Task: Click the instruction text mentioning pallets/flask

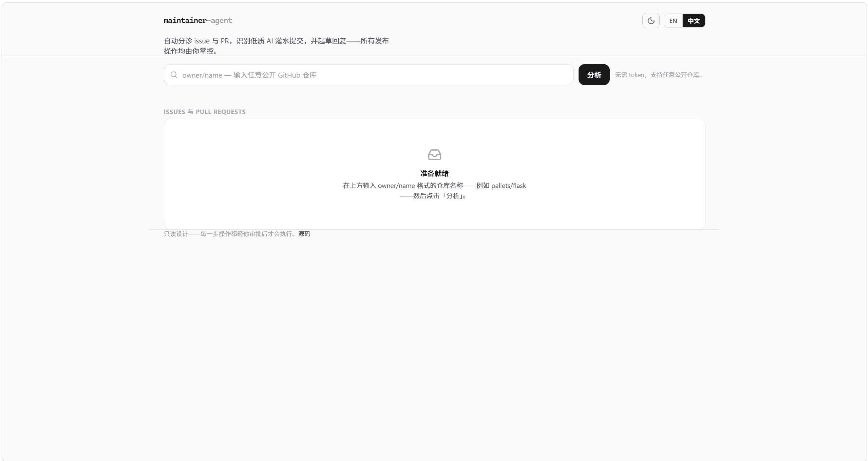Action: 434,191
